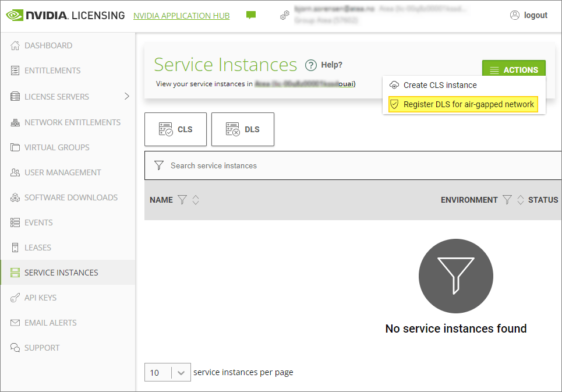Open the Help question mark icon
The width and height of the screenshot is (562, 392).
click(311, 65)
